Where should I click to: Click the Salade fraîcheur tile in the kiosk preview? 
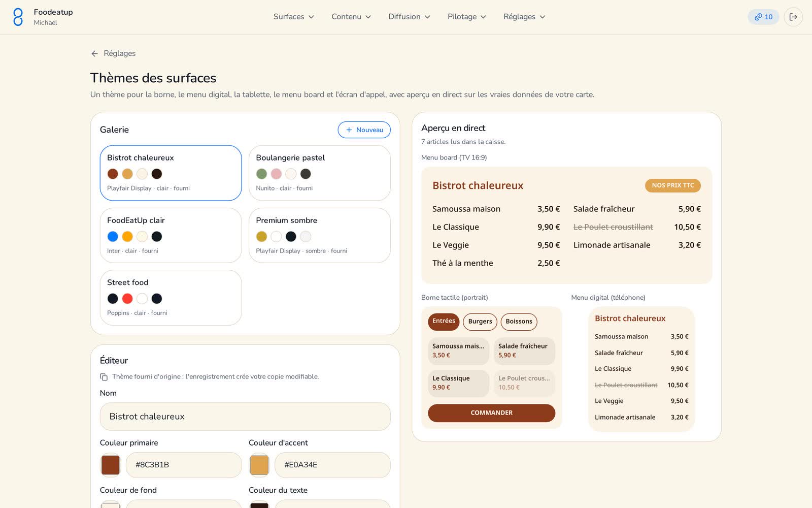coord(524,351)
